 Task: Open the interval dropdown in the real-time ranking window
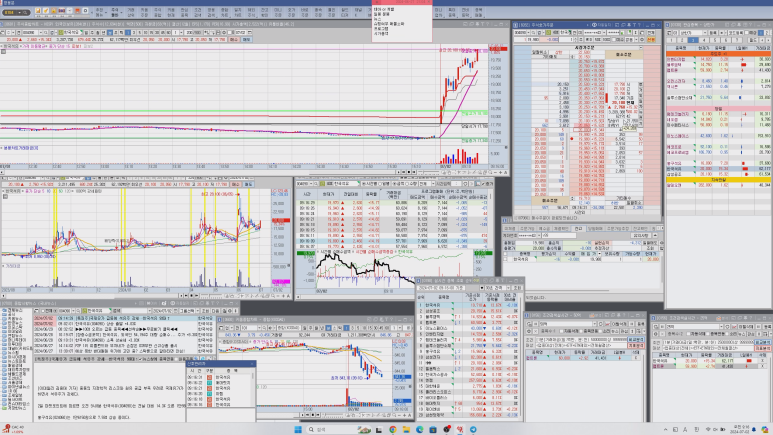508,288
